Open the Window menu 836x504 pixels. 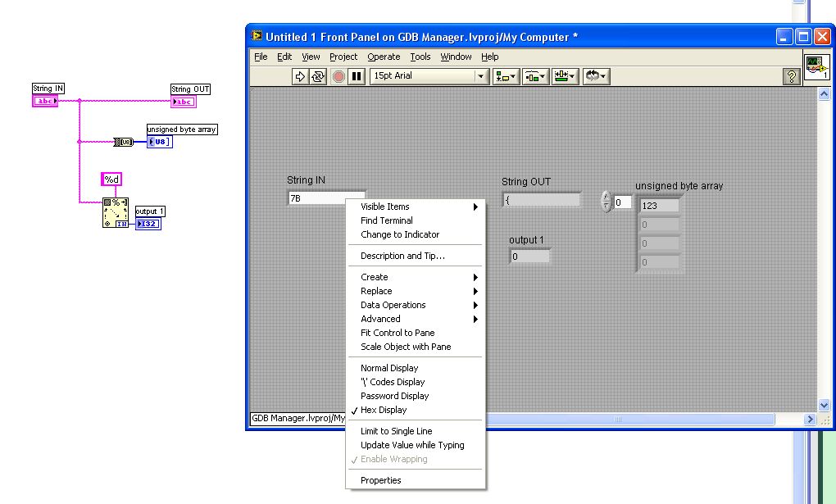click(x=456, y=57)
